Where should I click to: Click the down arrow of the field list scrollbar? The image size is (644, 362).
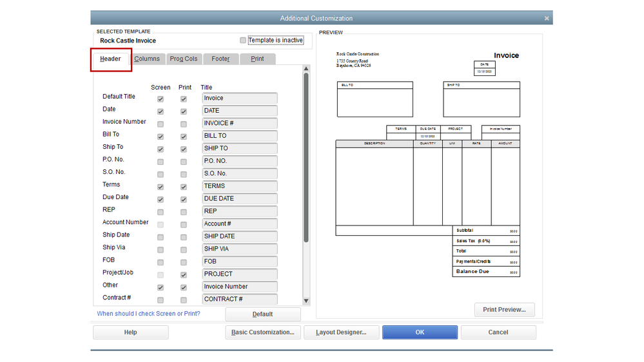tap(306, 301)
